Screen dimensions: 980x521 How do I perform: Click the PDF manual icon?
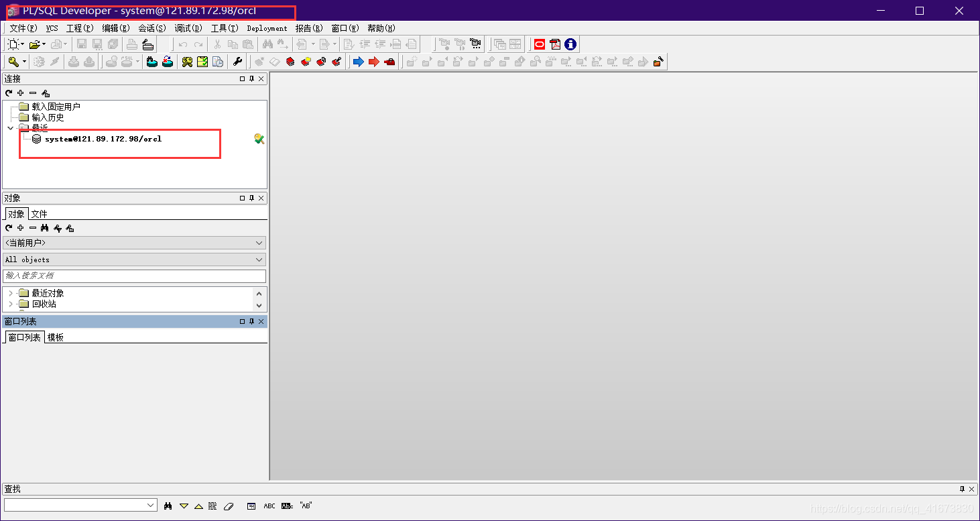[x=555, y=44]
